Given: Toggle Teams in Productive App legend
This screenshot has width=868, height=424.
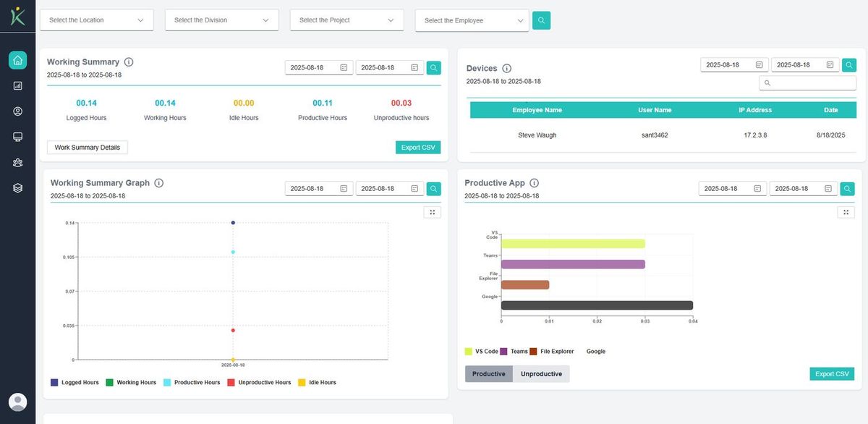Looking at the screenshot, I should point(514,352).
